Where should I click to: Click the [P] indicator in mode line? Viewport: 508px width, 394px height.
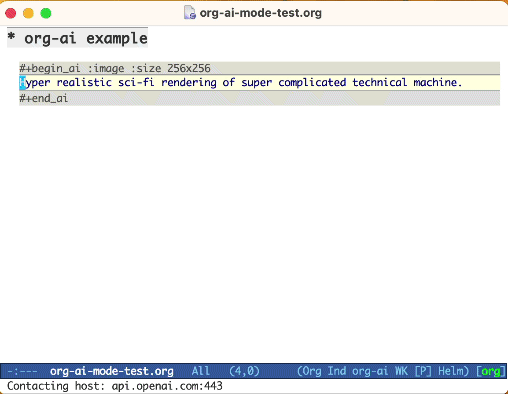point(423,371)
